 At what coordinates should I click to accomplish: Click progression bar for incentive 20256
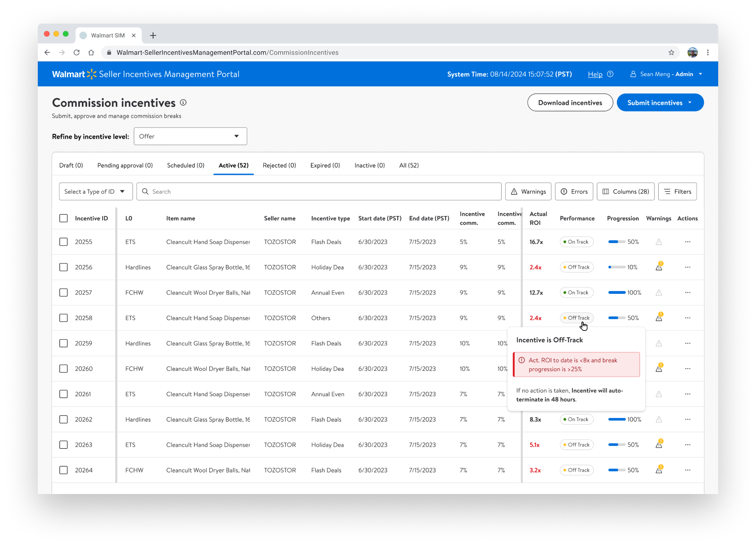[617, 267]
